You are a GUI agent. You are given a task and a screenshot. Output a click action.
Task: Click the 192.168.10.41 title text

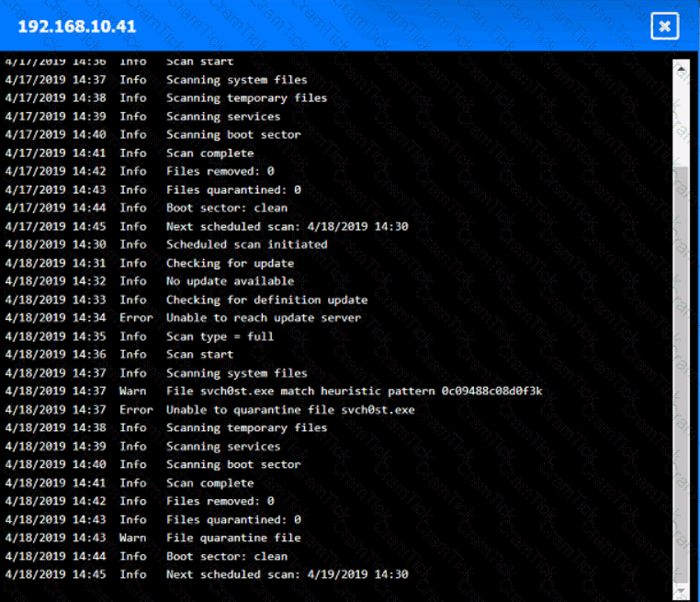pos(77,27)
